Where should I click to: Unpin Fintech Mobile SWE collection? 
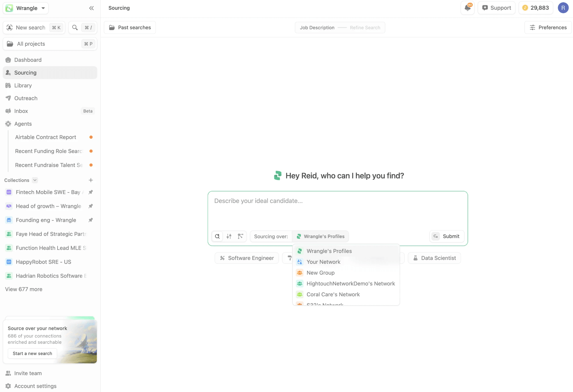tap(91, 192)
